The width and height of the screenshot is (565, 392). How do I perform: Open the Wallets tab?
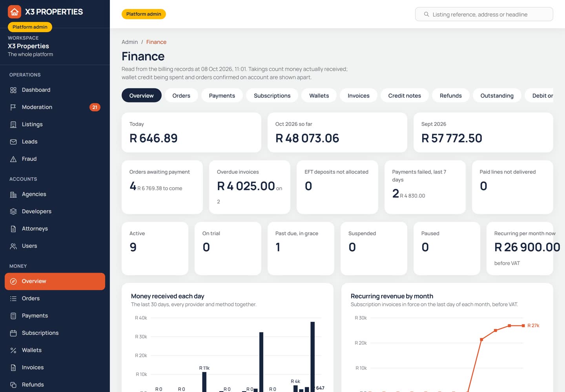pyautogui.click(x=319, y=96)
